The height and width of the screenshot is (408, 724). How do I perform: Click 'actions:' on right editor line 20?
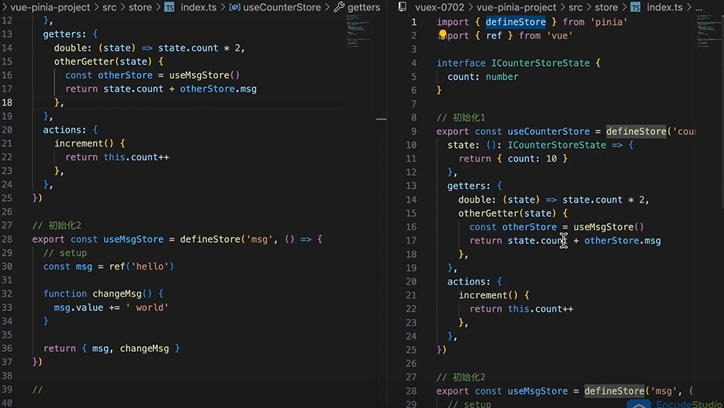coord(469,282)
